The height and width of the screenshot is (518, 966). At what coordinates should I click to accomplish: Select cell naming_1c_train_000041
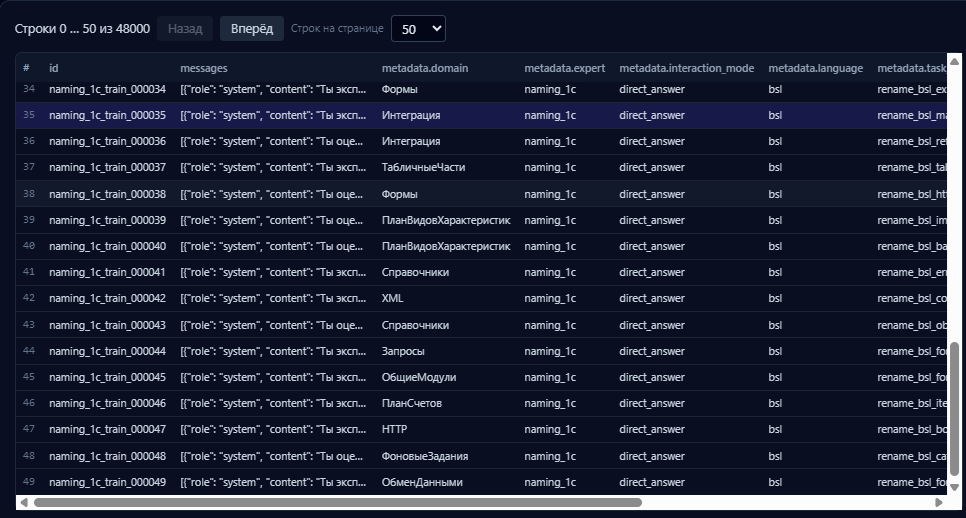point(107,272)
